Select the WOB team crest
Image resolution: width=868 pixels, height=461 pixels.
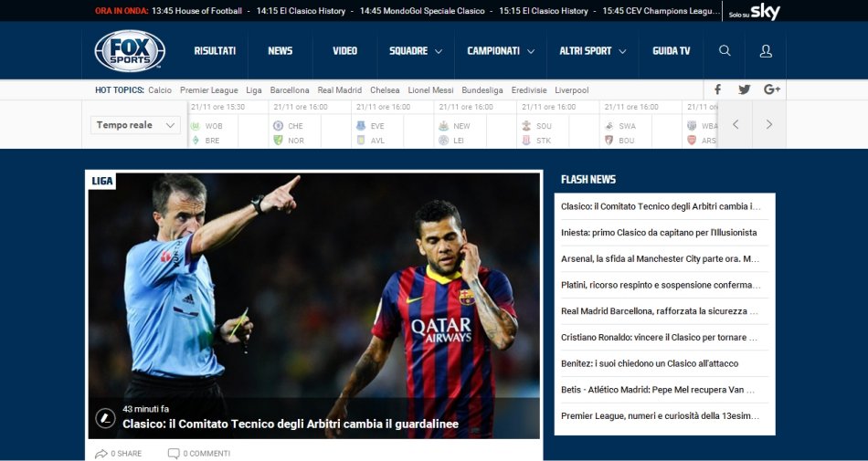195,126
